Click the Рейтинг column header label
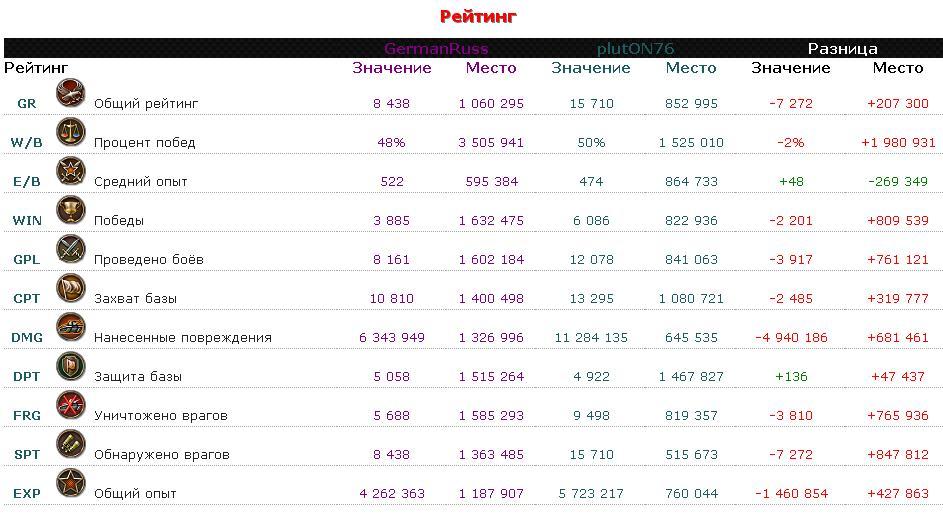Viewport: 943px width, 519px height. point(36,68)
